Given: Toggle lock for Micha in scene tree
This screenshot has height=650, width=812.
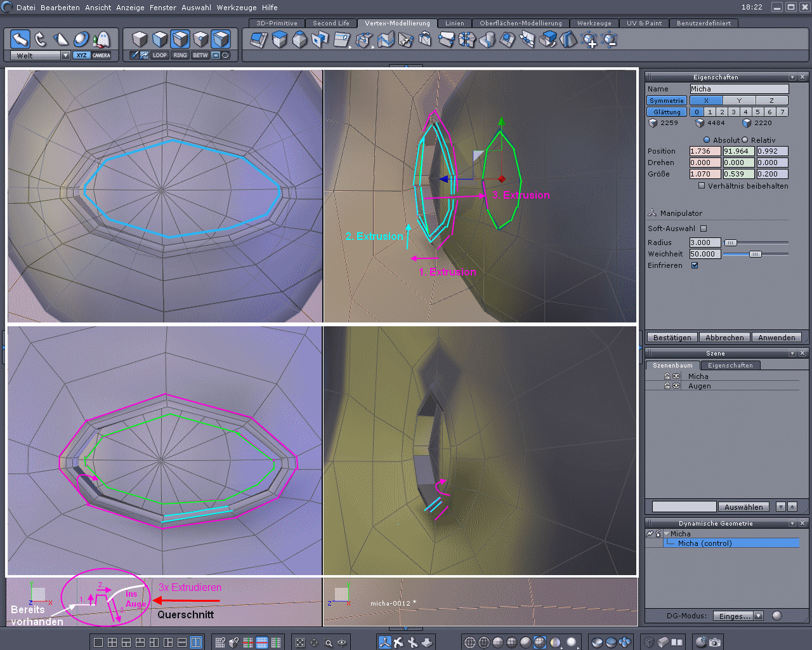Looking at the screenshot, I should pyautogui.click(x=667, y=376).
